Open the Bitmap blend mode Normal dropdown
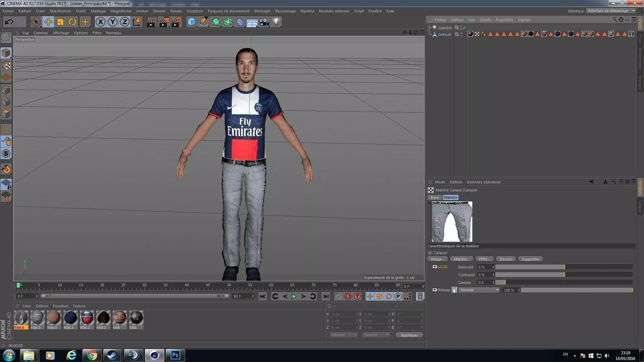This screenshot has width=644, height=362. point(479,290)
